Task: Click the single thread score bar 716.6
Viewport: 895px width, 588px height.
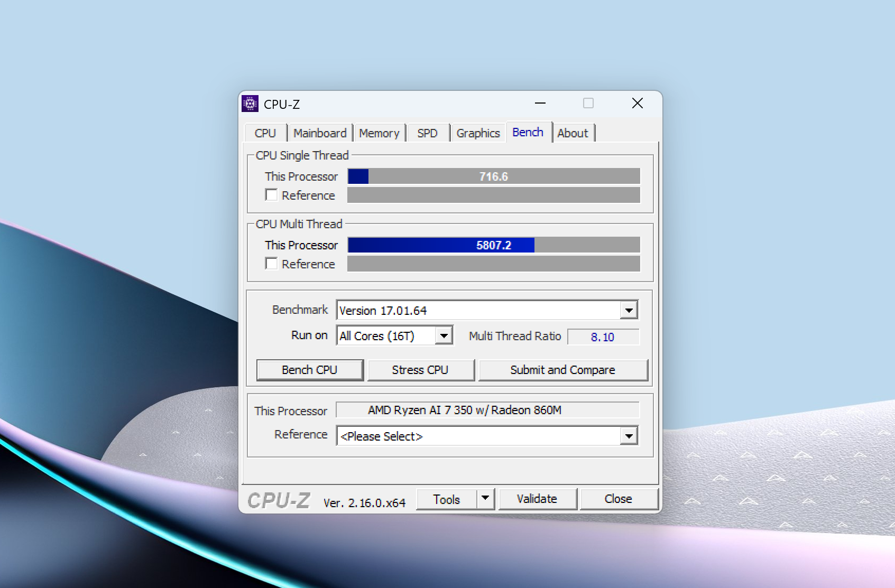Action: click(494, 176)
